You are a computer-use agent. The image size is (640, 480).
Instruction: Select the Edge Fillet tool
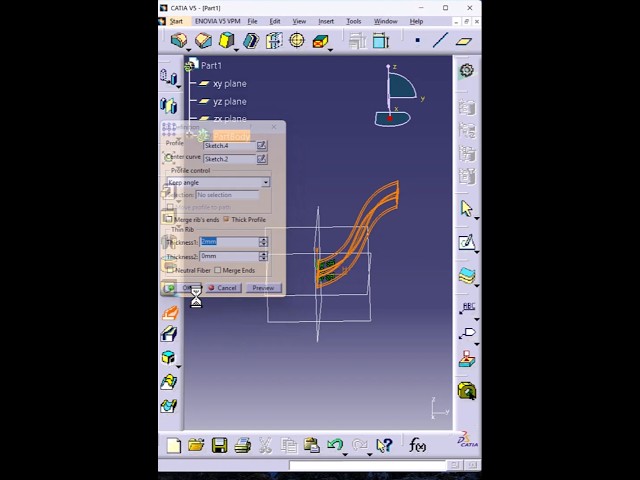tap(179, 40)
